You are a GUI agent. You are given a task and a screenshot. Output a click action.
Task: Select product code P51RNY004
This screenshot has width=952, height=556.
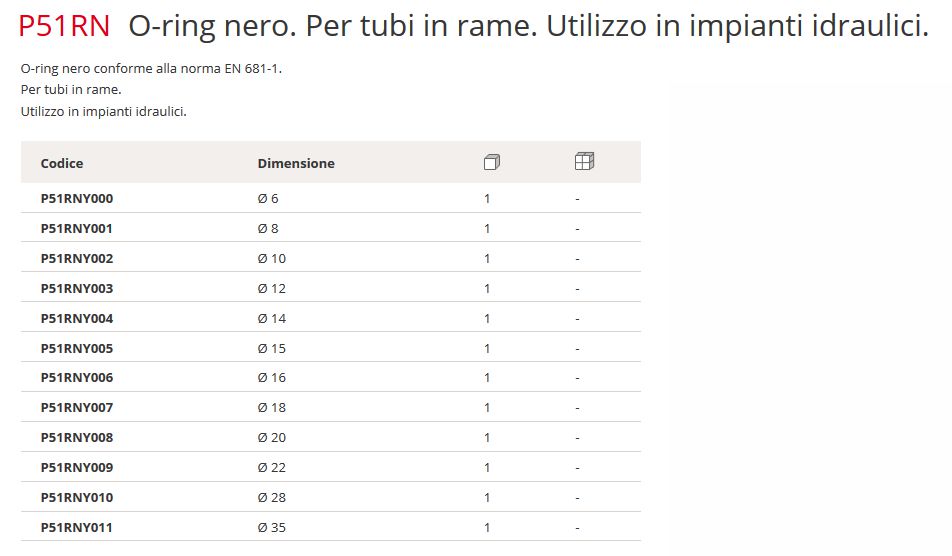click(x=77, y=318)
